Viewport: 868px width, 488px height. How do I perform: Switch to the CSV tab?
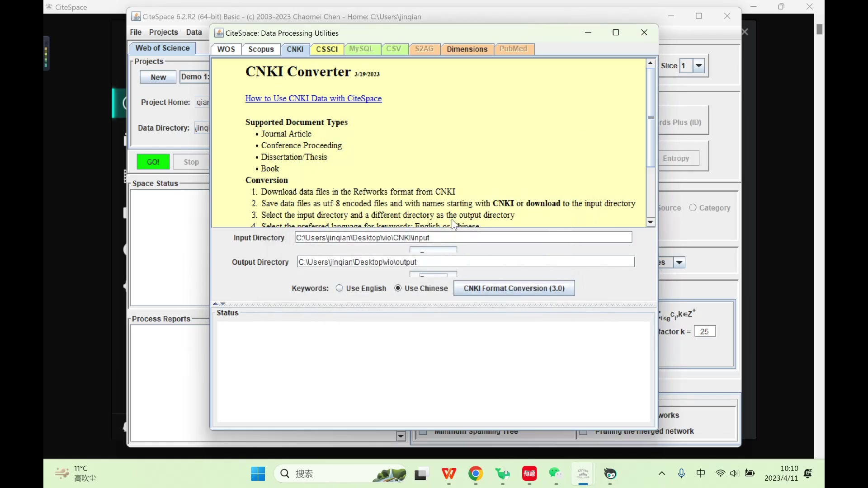tap(394, 49)
